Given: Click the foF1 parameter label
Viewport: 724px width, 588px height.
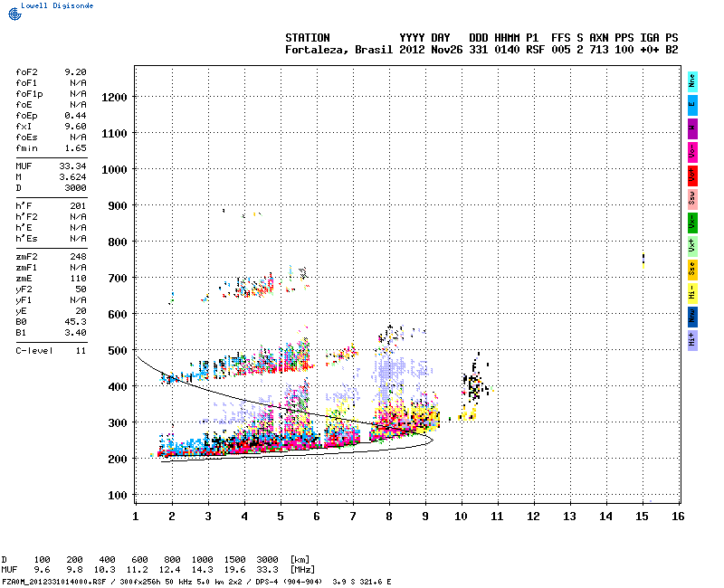Looking at the screenshot, I should (26, 83).
